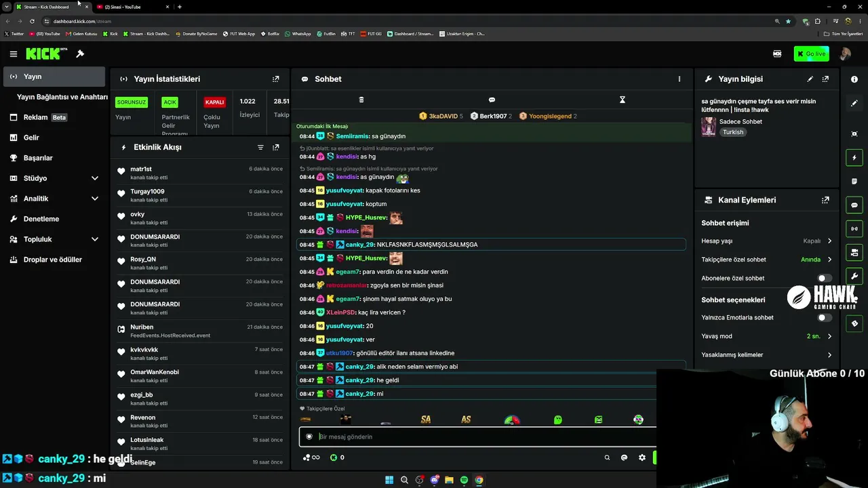Open Hesap yaşı setting chevron
Viewport: 868px width, 488px height.
point(829,241)
